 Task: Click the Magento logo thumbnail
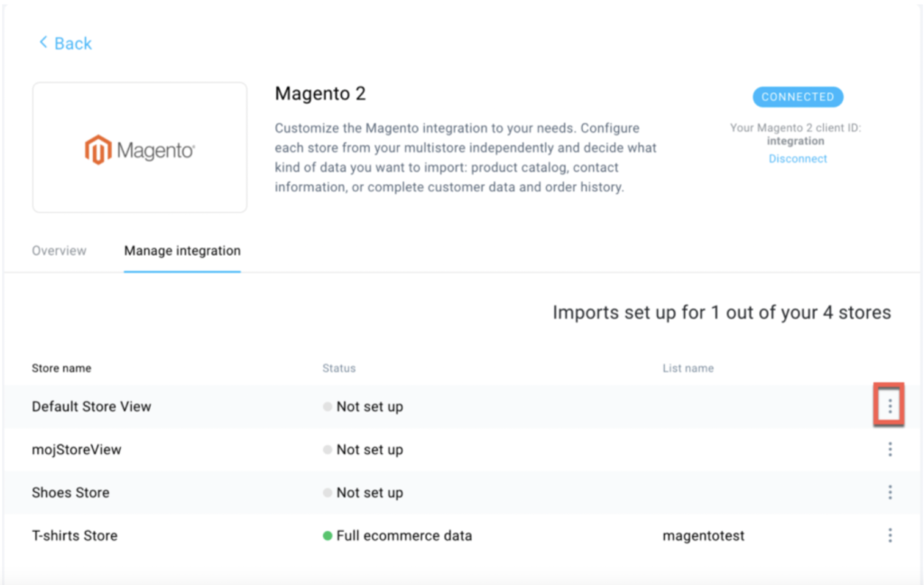pyautogui.click(x=140, y=147)
